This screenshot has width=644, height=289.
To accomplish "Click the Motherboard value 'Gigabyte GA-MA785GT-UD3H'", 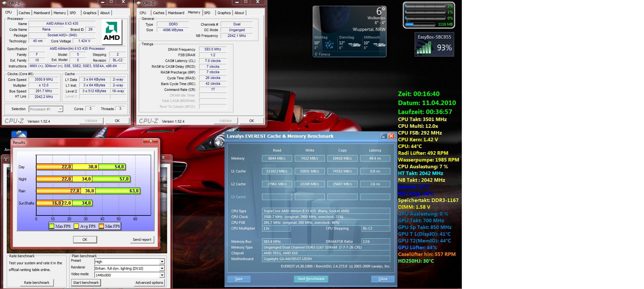I will click(x=326, y=259).
